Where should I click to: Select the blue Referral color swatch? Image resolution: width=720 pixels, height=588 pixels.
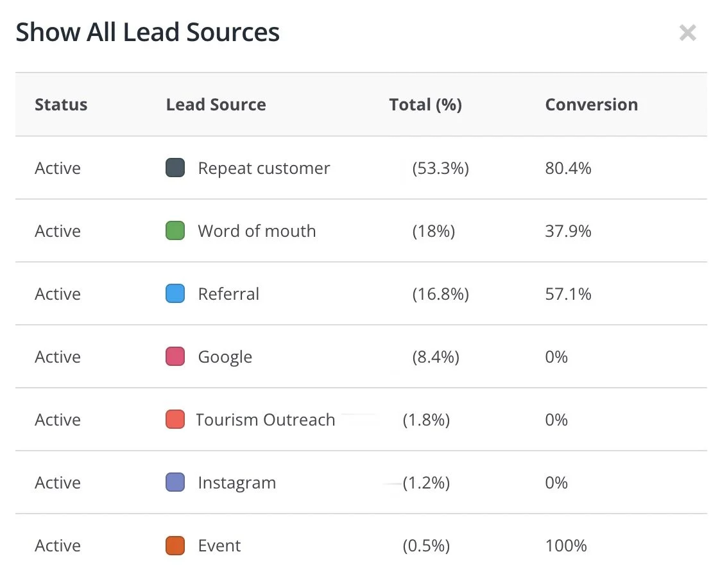pos(175,294)
